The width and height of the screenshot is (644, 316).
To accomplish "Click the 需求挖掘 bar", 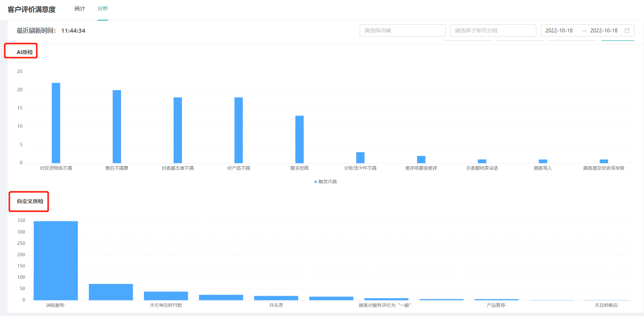I will pos(300,139).
